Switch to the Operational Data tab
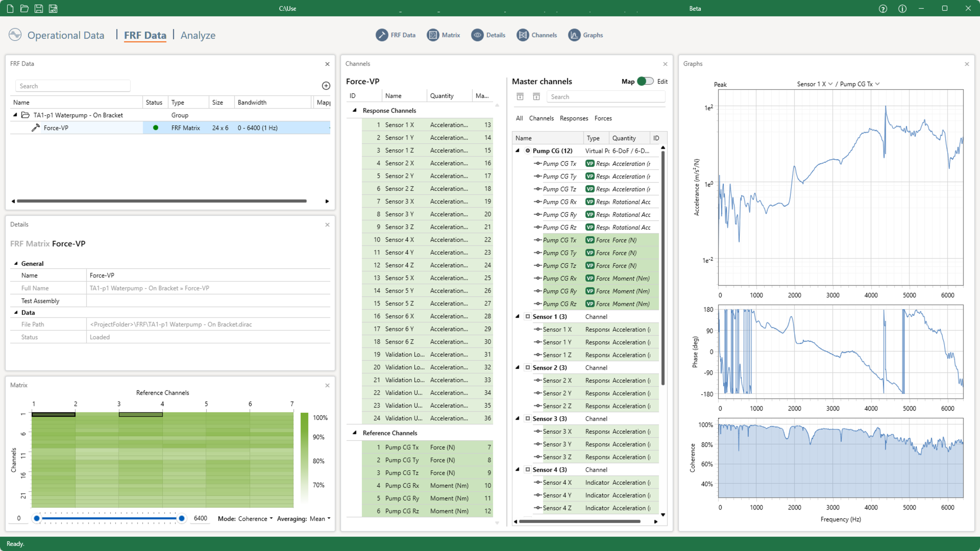The height and width of the screenshot is (551, 980). click(x=66, y=35)
